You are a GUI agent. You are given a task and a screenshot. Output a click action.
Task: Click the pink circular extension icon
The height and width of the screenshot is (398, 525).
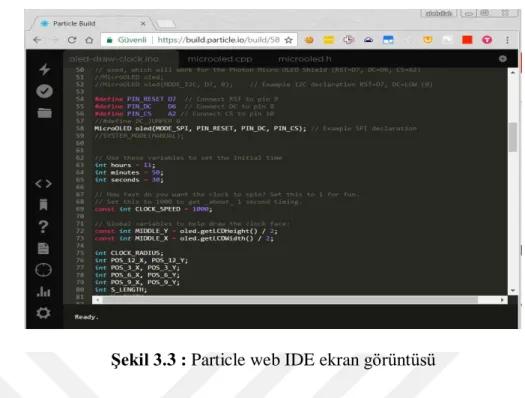point(487,40)
